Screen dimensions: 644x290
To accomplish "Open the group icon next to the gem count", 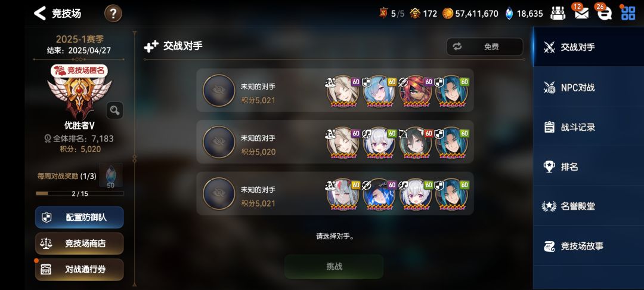I will (558, 14).
